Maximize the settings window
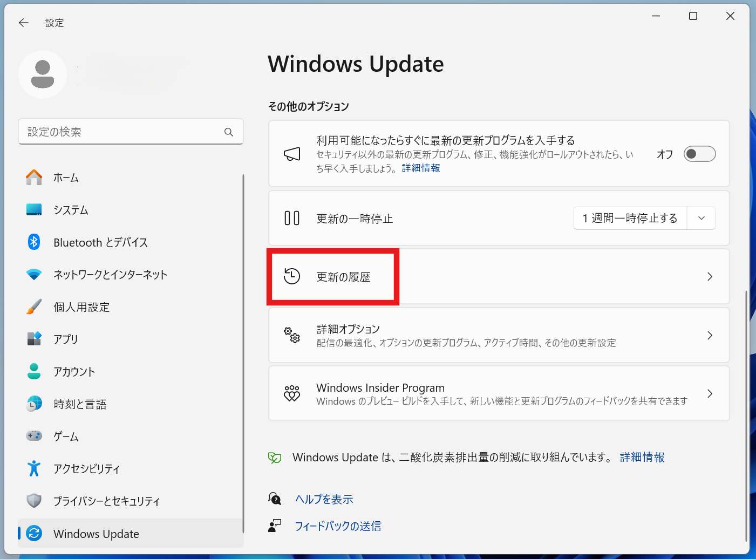The image size is (756, 559). pos(693,16)
